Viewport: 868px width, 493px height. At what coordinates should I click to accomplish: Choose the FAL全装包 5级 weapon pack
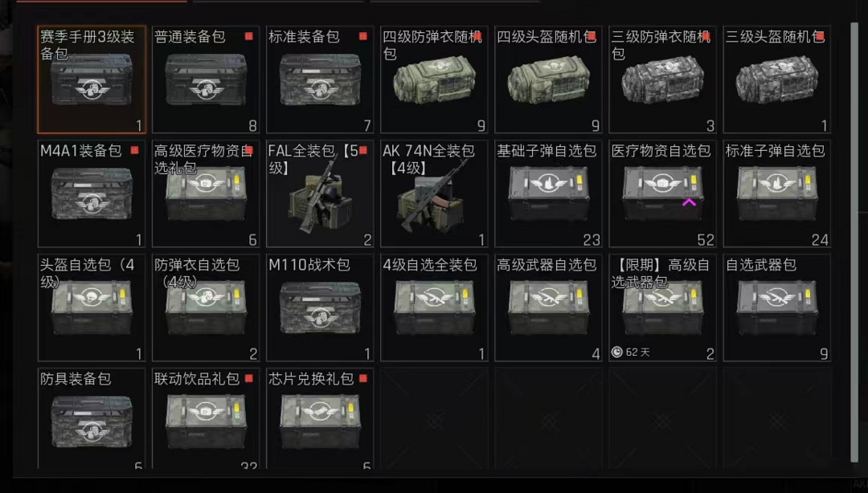[x=320, y=194]
